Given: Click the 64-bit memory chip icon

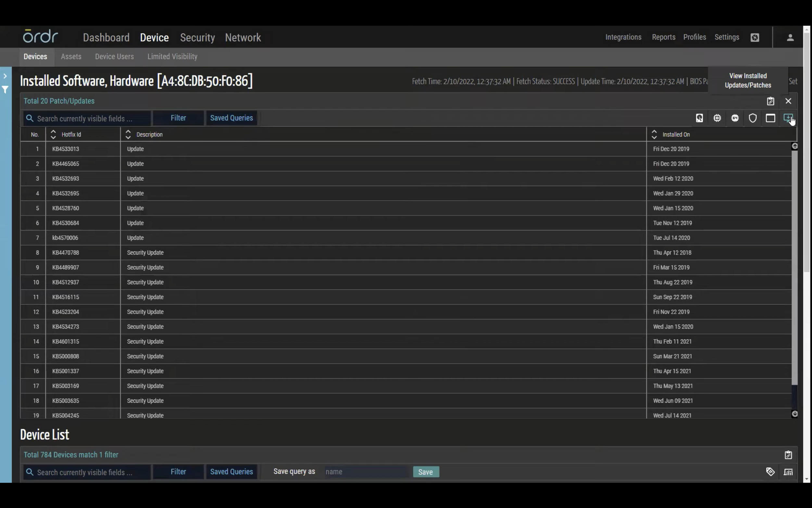Looking at the screenshot, I should [735, 118].
